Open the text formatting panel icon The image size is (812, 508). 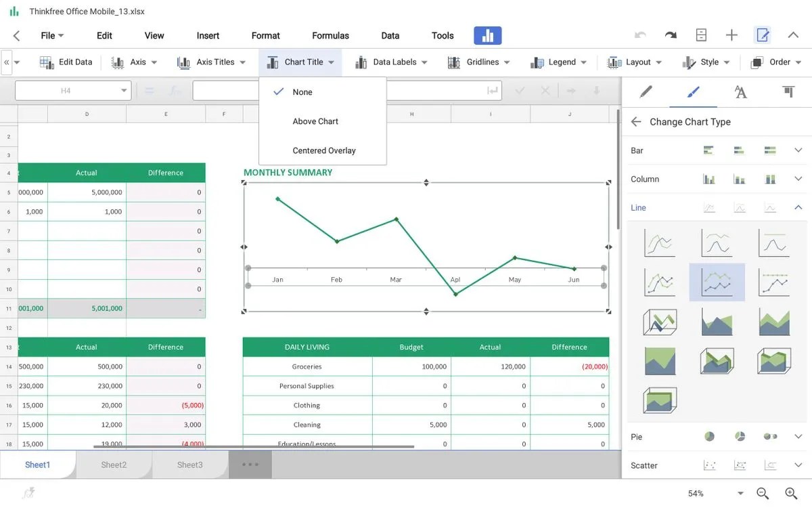pos(740,92)
